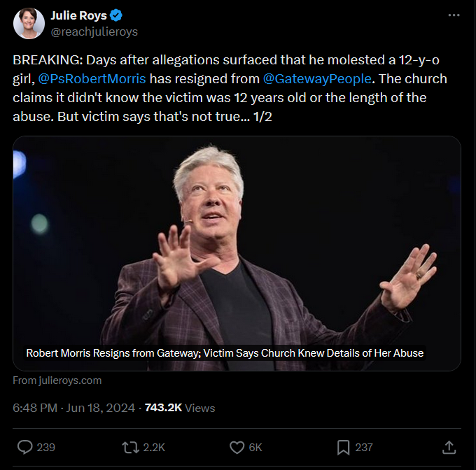Repost this tweet using the arrows icon
476x470 pixels.
coord(131,447)
